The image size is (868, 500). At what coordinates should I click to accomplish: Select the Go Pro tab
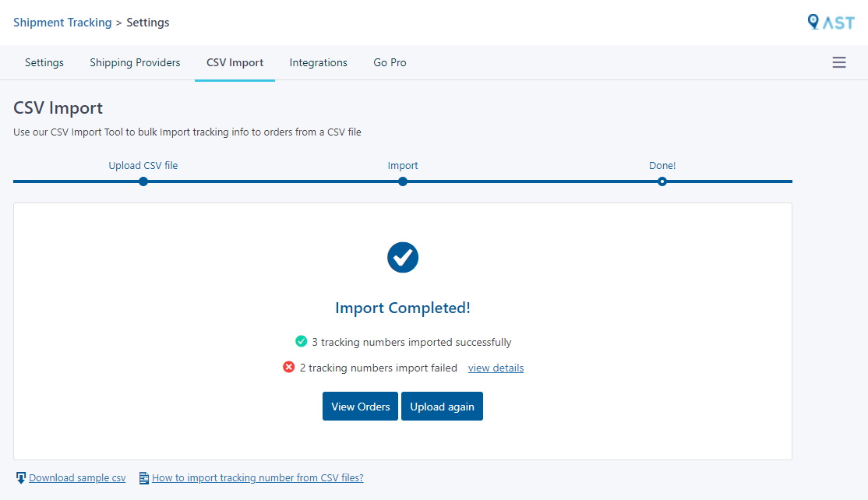[x=390, y=62]
